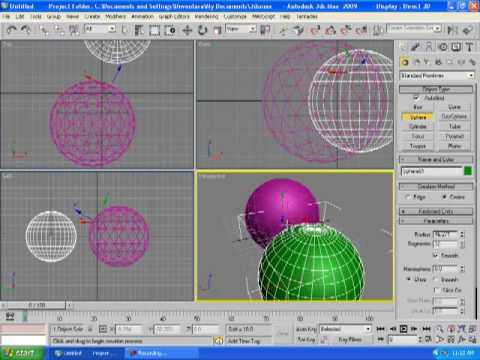This screenshot has height=360, width=480.
Task: Activate the Select and Move tool
Action: 187,30
